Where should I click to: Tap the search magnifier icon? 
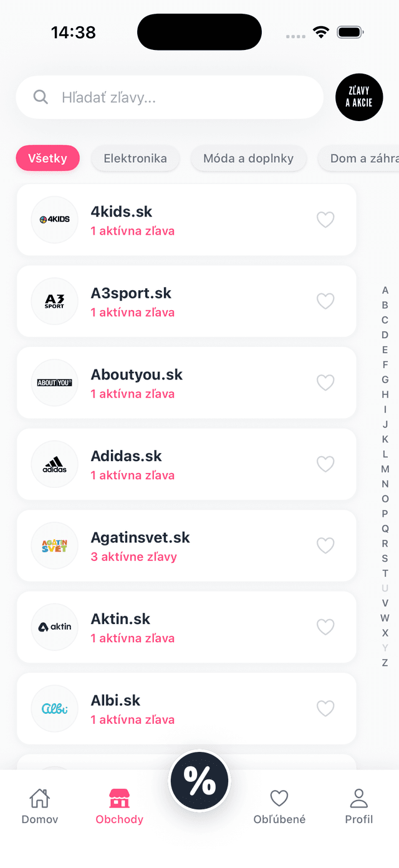[x=41, y=97]
